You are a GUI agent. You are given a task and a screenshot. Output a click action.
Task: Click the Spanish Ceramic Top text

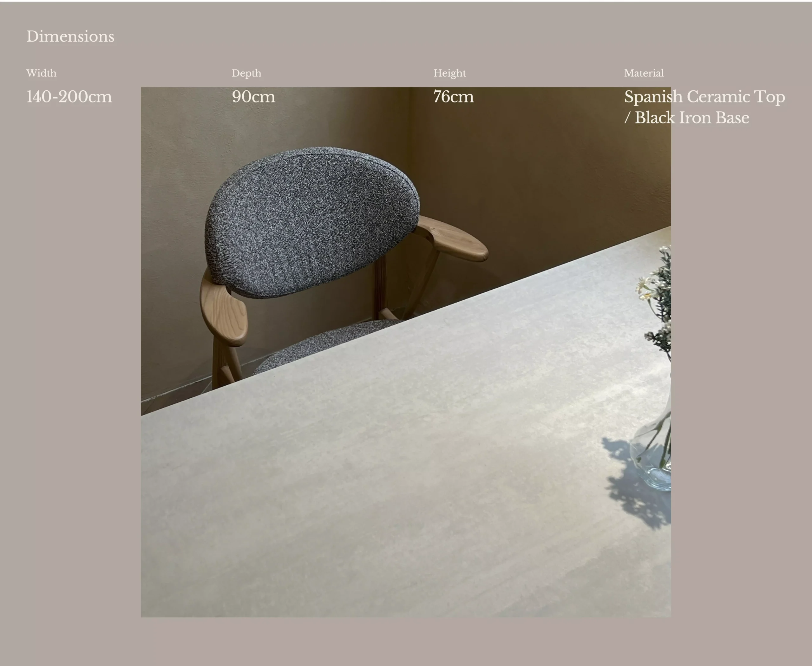[704, 97]
